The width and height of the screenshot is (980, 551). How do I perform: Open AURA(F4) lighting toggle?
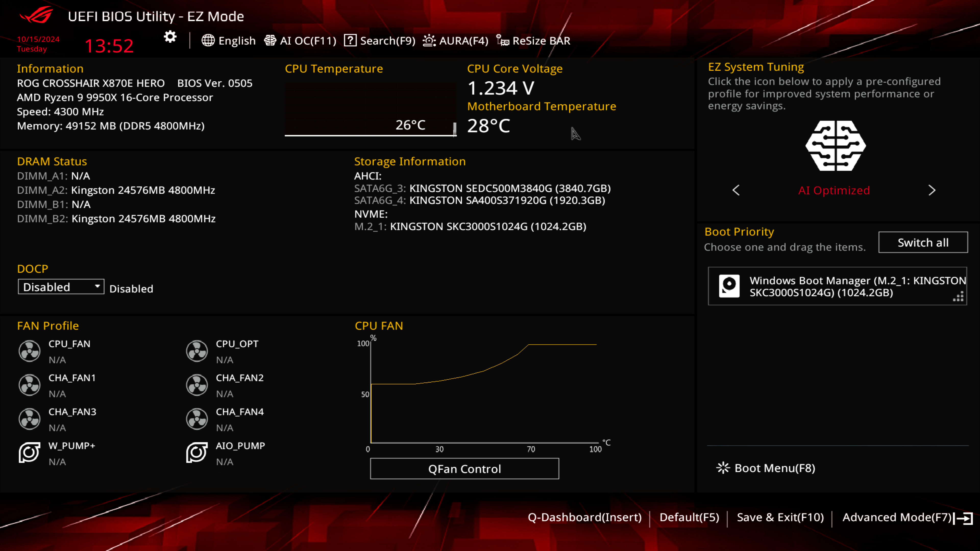point(455,41)
